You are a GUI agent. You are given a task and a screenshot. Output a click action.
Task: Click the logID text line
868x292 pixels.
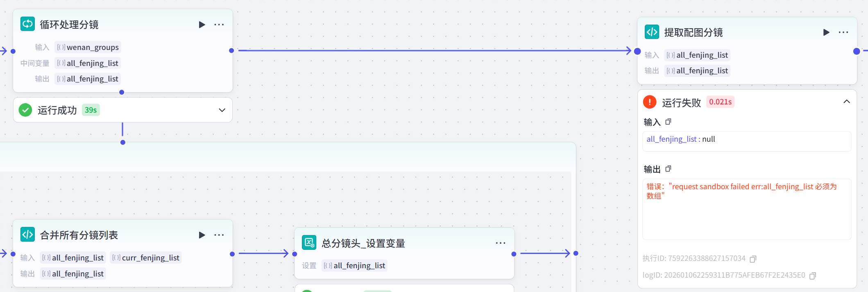pyautogui.click(x=724, y=275)
